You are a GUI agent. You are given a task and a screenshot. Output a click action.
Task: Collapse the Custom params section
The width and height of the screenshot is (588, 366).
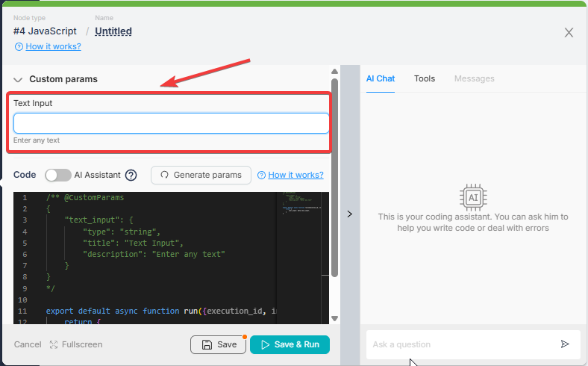18,79
